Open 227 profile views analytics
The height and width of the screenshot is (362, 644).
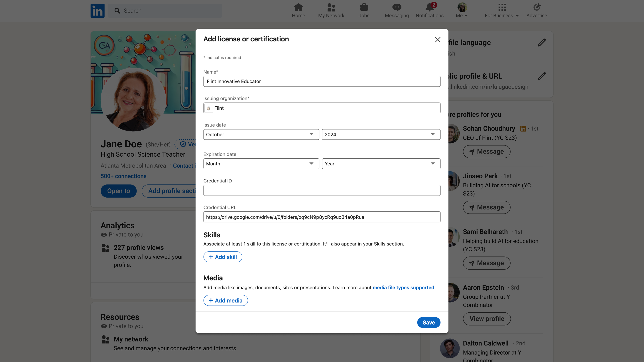coord(139,248)
